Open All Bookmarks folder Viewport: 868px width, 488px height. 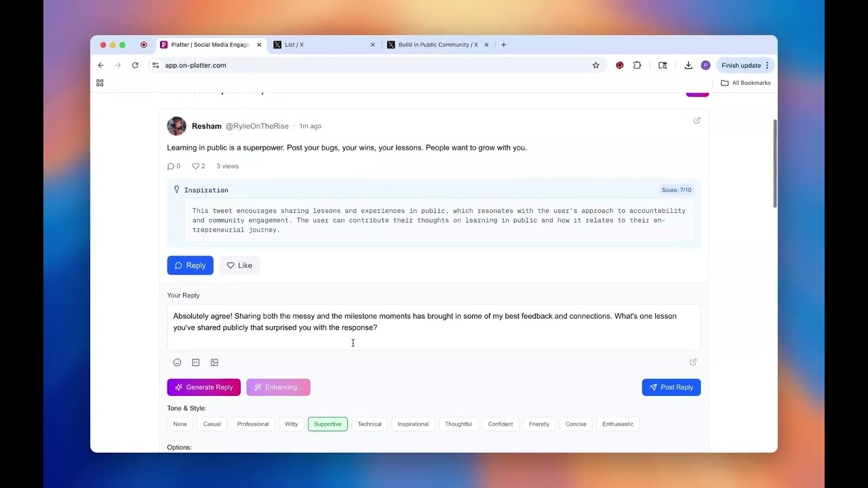coord(745,83)
